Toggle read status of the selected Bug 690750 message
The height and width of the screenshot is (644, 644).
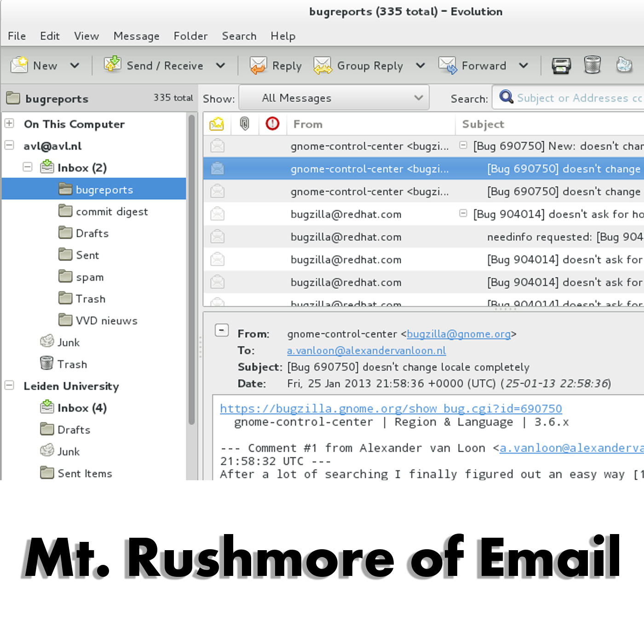[x=218, y=169]
